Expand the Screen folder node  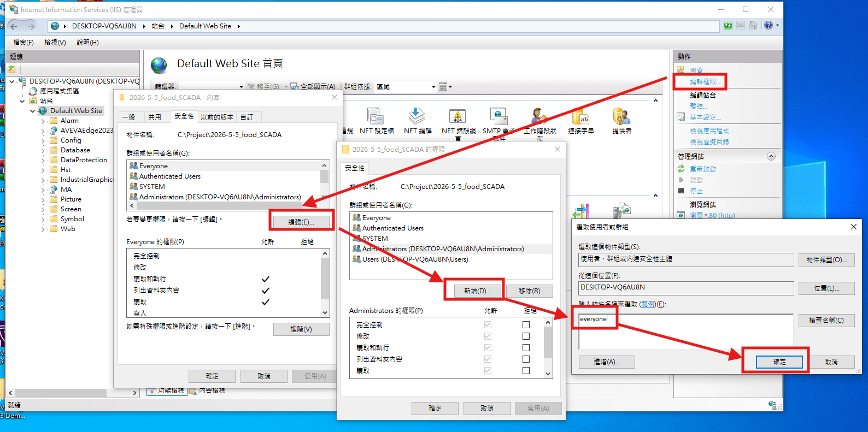tap(43, 209)
